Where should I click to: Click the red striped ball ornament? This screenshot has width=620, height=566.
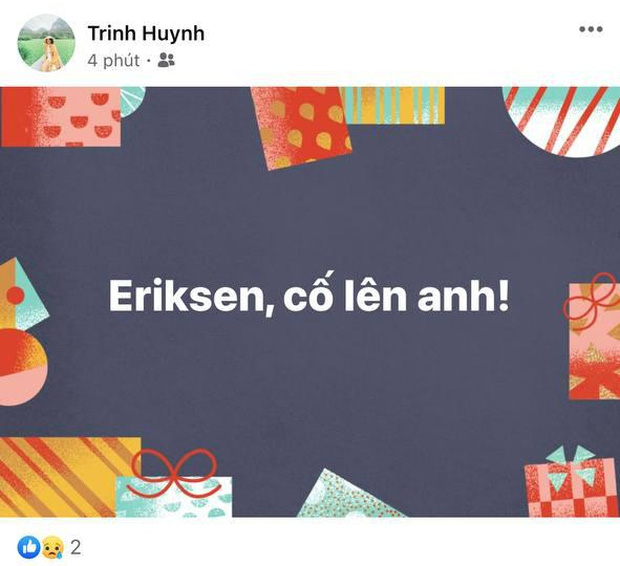(561, 122)
